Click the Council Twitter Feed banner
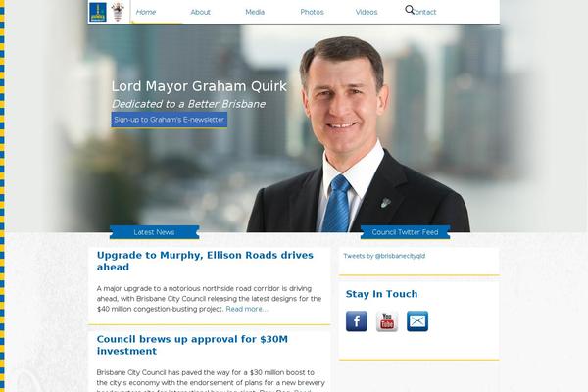The width and height of the screenshot is (588, 392). click(x=405, y=232)
